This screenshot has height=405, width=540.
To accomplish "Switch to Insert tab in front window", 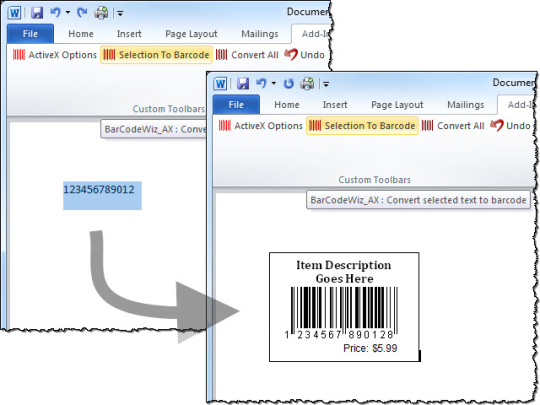I will click(x=335, y=105).
